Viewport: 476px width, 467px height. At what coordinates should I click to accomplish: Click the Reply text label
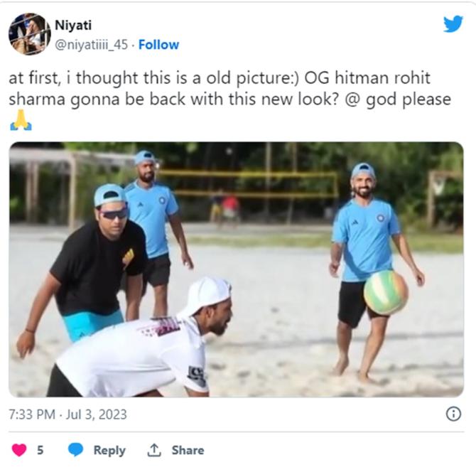(109, 451)
